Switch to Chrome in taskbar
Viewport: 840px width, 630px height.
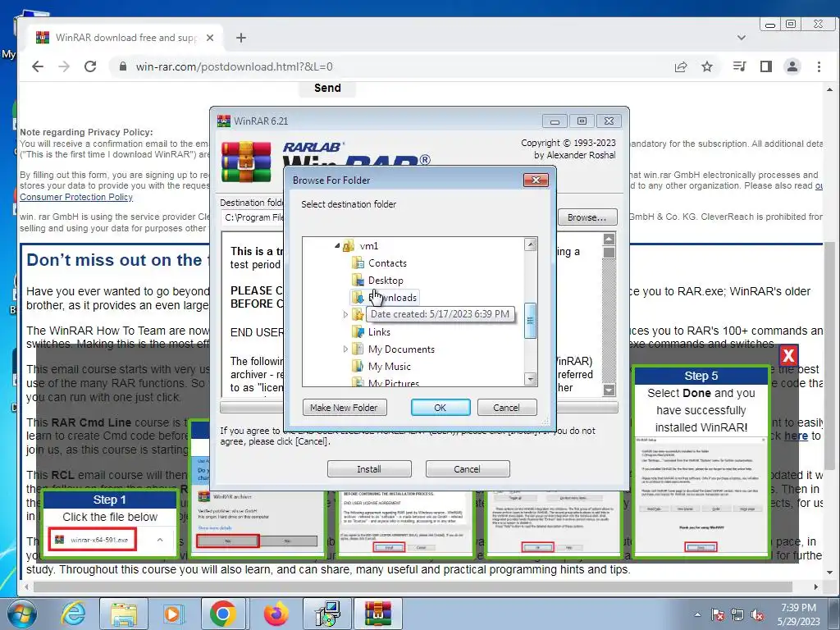coord(223,614)
